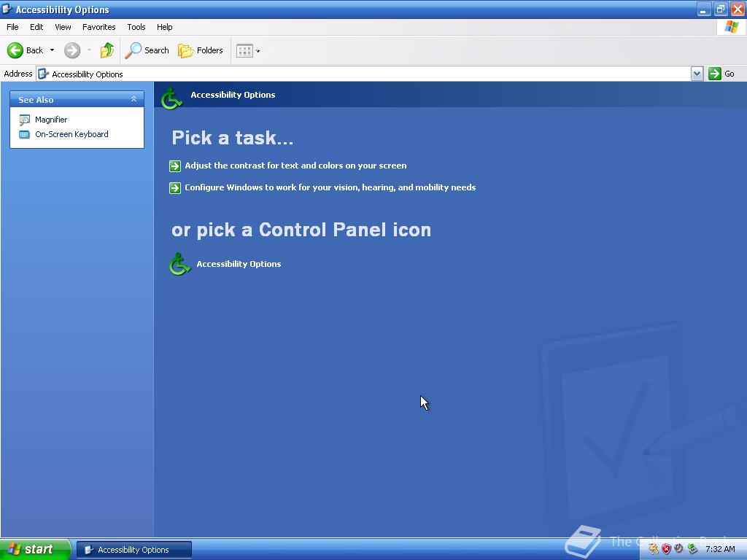Click the wheelchair icon in header banner
This screenshot has width=747, height=560.
pyautogui.click(x=171, y=98)
